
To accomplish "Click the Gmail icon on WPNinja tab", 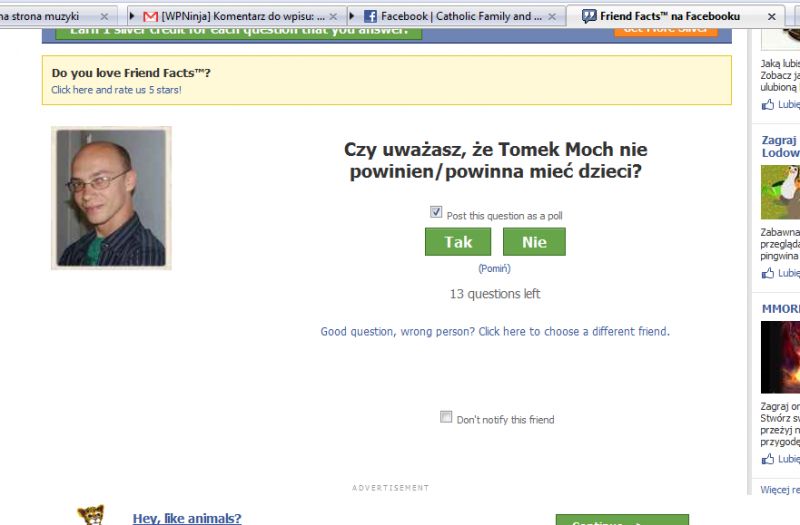I will [x=151, y=16].
